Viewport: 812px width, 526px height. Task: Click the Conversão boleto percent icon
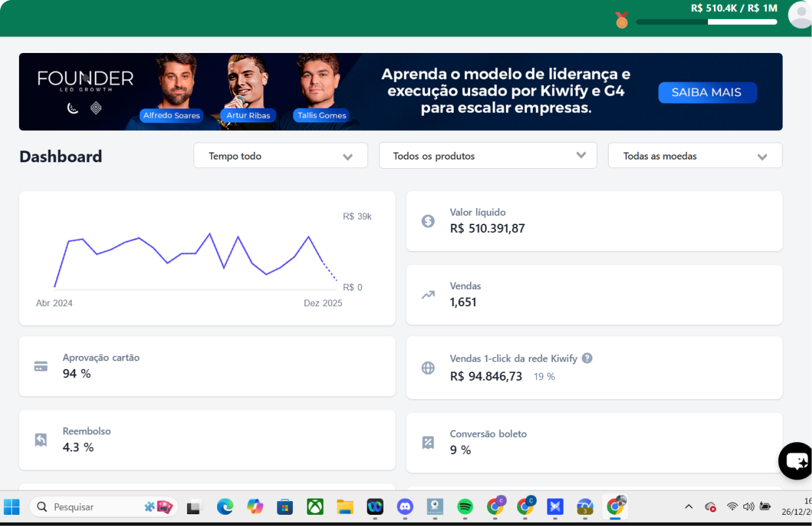428,443
